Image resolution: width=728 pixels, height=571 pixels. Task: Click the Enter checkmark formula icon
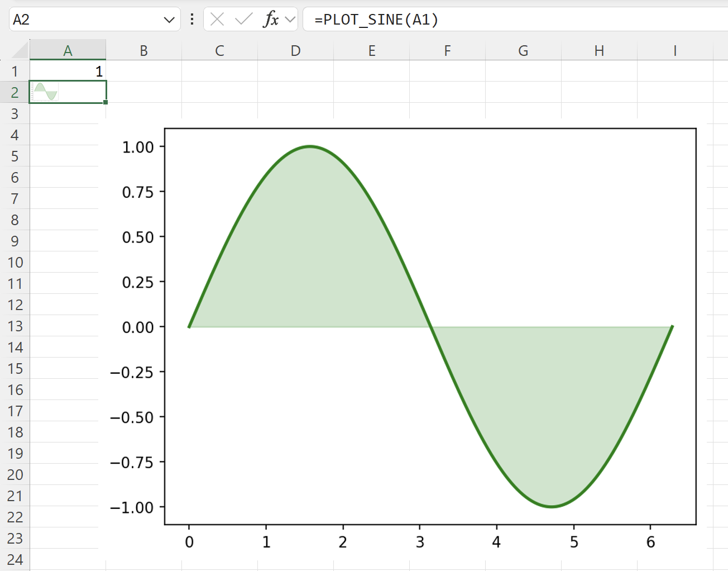244,20
